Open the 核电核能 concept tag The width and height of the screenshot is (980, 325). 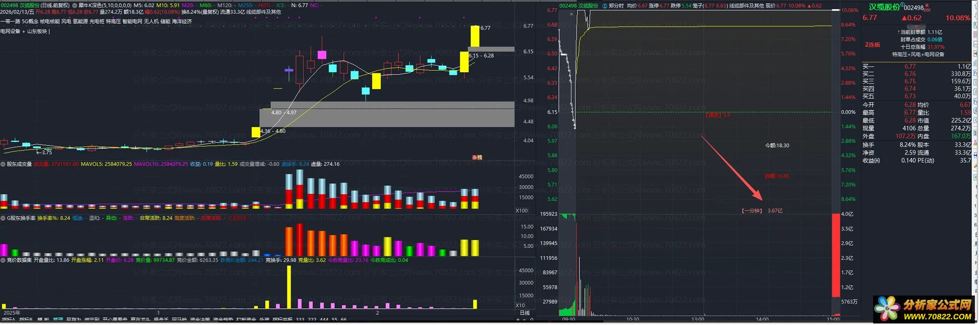(x=50, y=22)
